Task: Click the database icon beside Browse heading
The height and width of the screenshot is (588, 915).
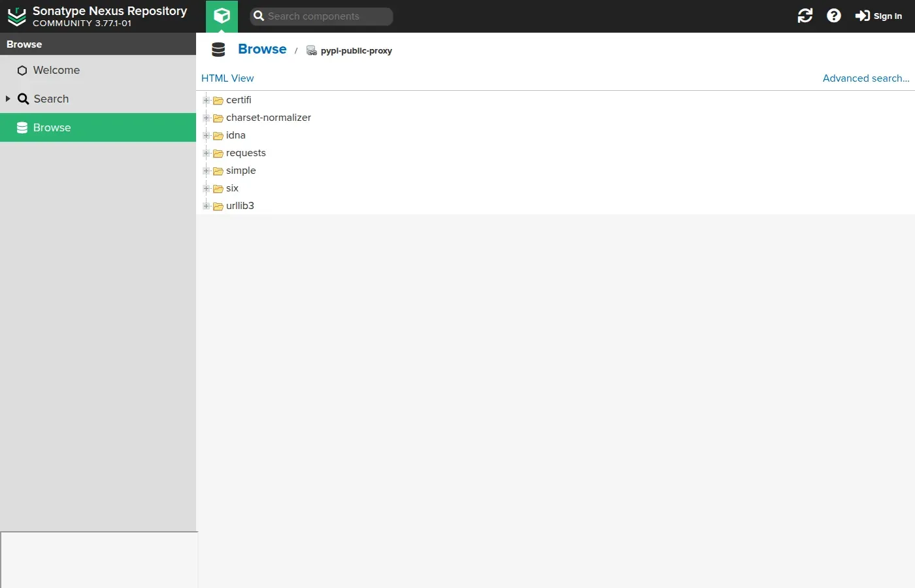Action: tap(218, 50)
